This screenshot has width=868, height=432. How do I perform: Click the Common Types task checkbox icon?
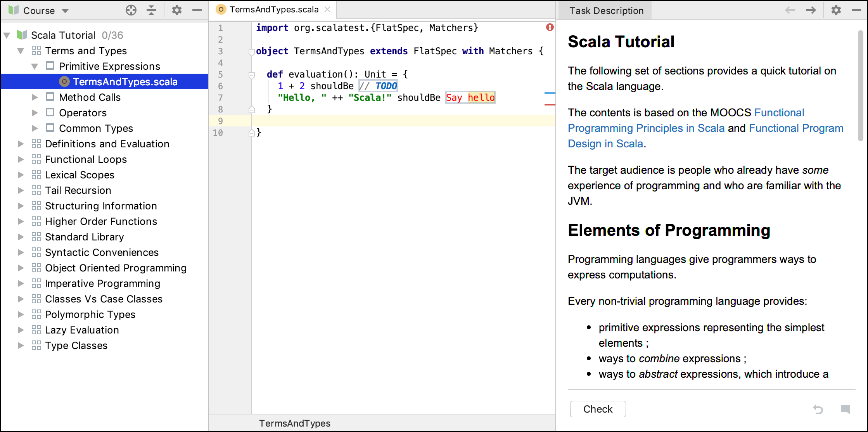[x=50, y=128]
